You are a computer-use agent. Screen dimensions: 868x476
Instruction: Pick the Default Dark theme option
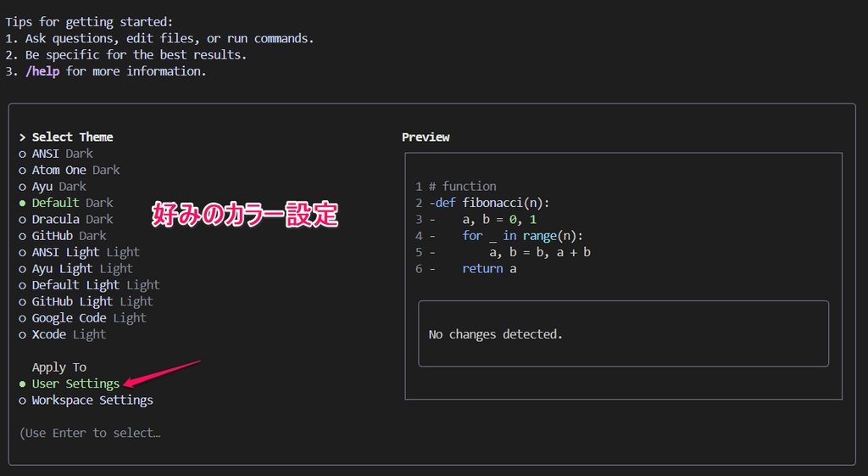tap(66, 203)
